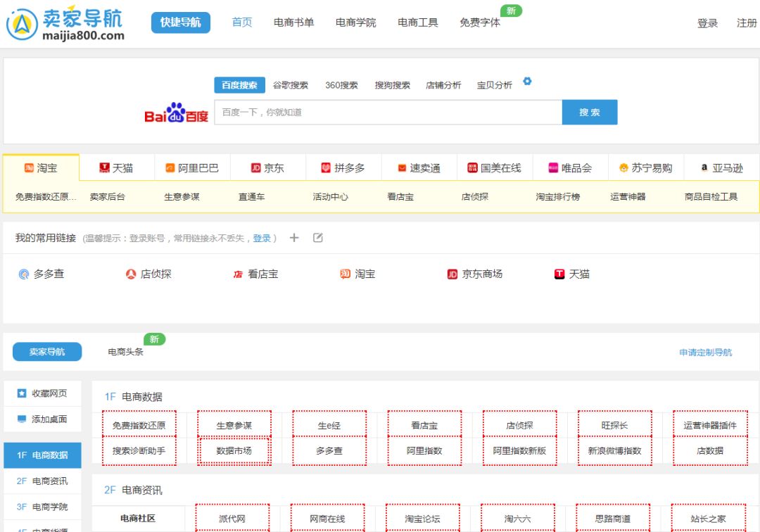This screenshot has width=760, height=532.
Task: Switch to the 阿里巴巴 platform tab
Action: pos(192,167)
